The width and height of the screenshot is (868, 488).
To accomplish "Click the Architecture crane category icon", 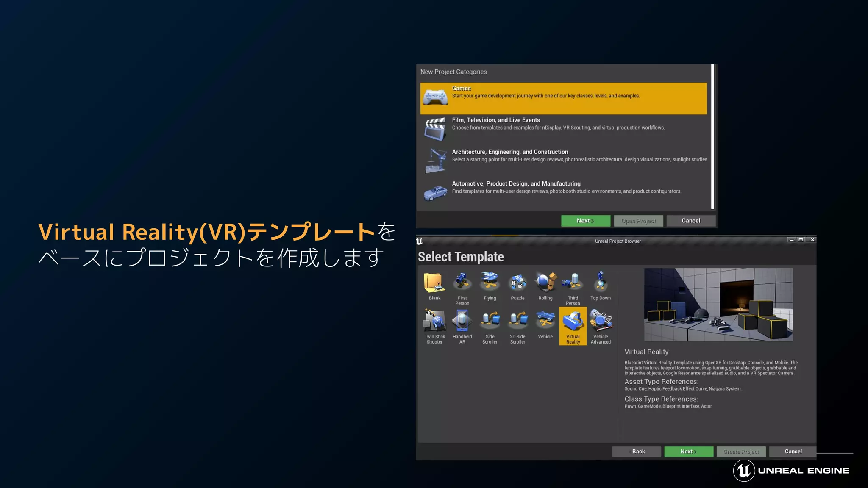I will click(435, 161).
